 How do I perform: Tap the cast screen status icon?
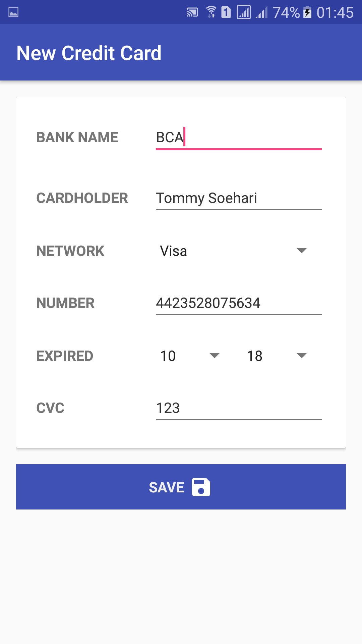coord(192,13)
